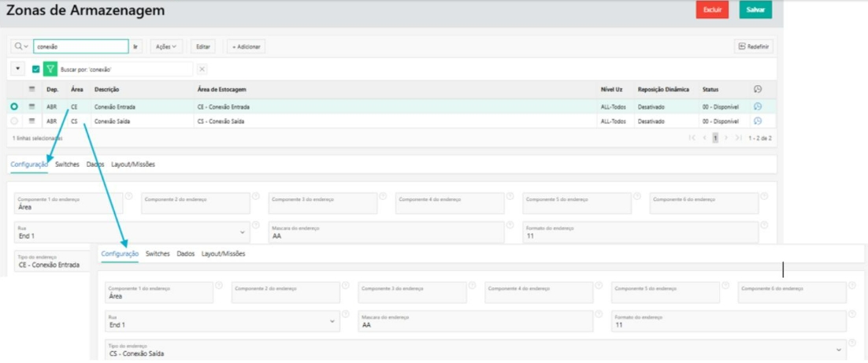868x363 pixels.
Task: Click help icon for Componente 2 in CS panel
Action: click(346, 285)
